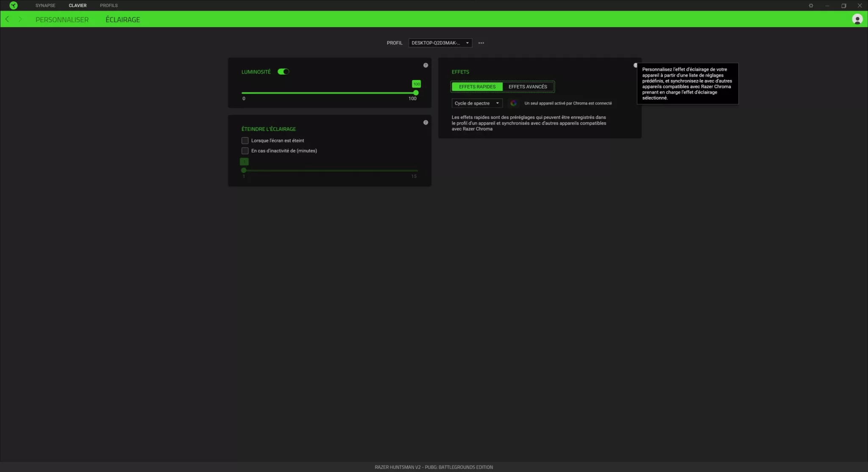
Task: Click the Razer logo icon
Action: tap(13, 5)
